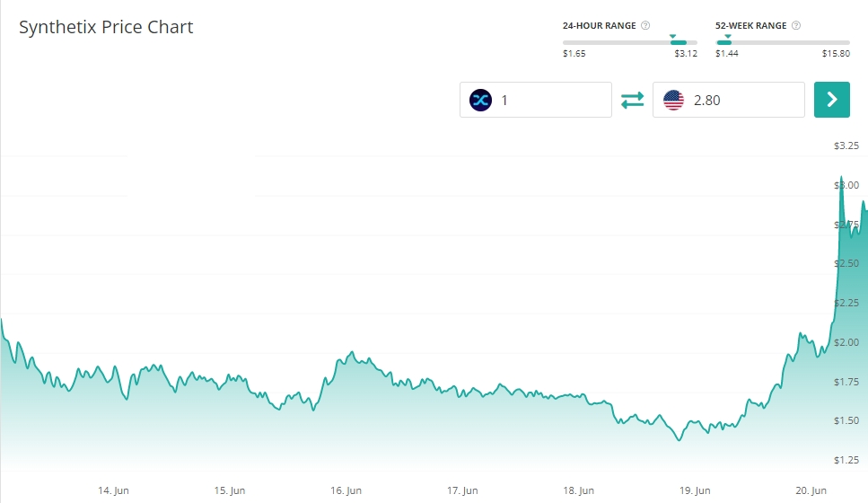Click the $3.25 y-axis label
Viewport: 868px width, 503px height.
(x=846, y=146)
